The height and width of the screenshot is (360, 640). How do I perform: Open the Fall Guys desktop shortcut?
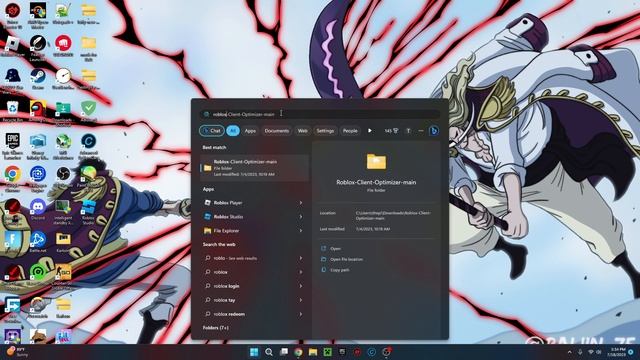tap(63, 337)
